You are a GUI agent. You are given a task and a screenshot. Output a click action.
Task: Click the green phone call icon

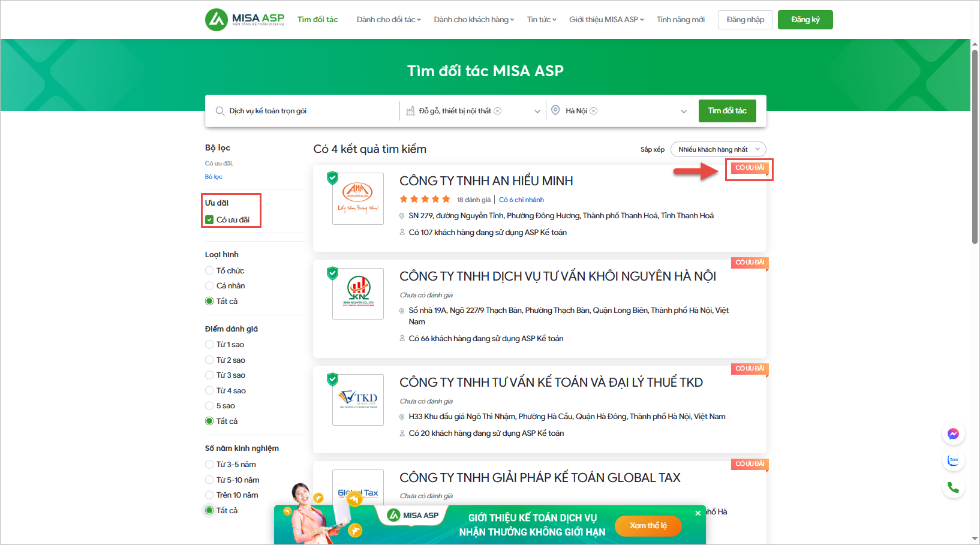[953, 487]
